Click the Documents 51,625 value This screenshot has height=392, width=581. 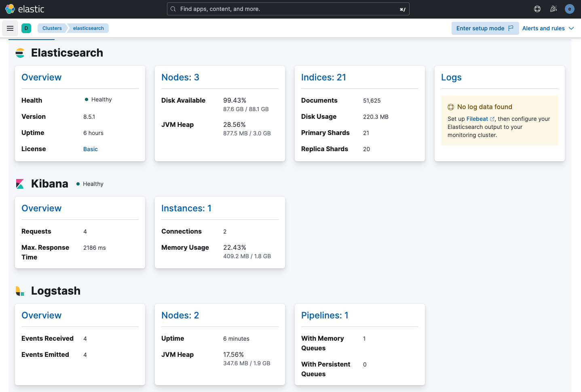click(x=372, y=101)
